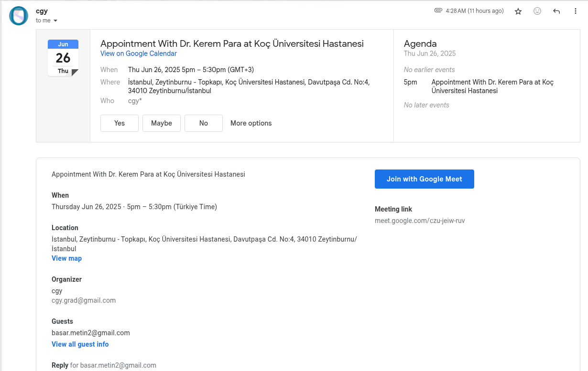Click the meet.google.com/czu-jeiw-ruv meeting link
Viewport: 588px width, 371px height.
(420, 221)
